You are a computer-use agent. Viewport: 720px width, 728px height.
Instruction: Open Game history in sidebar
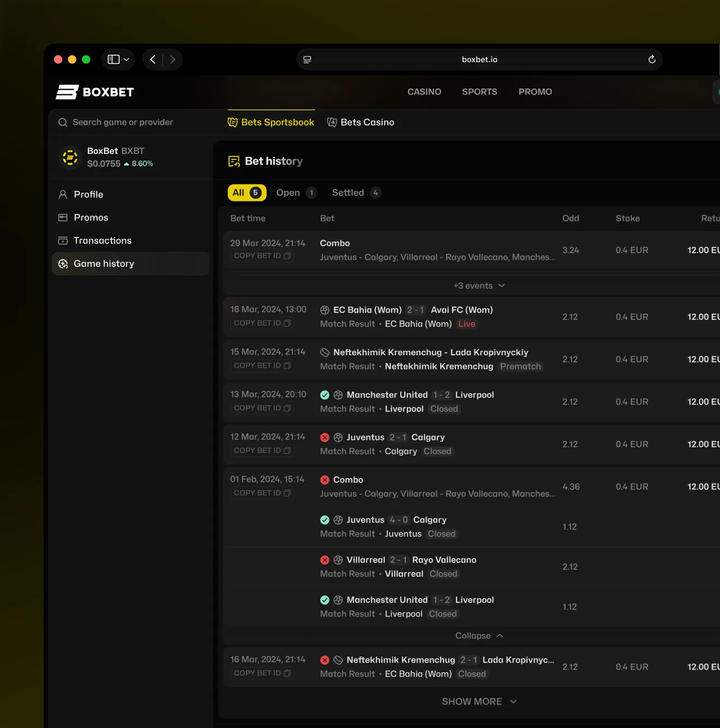pyautogui.click(x=131, y=264)
